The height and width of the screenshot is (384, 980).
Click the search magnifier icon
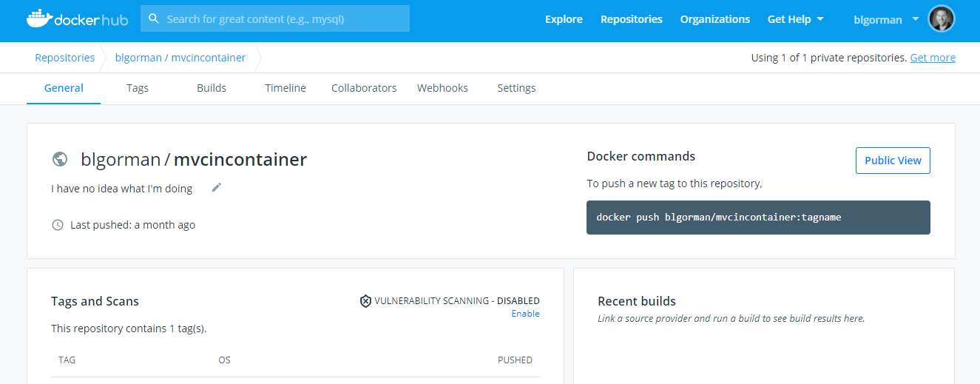154,18
